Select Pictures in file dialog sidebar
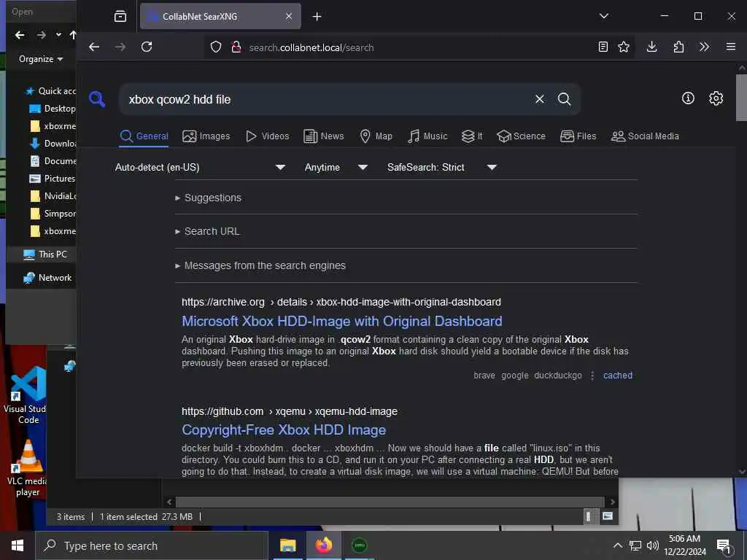The image size is (747, 560). click(x=53, y=179)
